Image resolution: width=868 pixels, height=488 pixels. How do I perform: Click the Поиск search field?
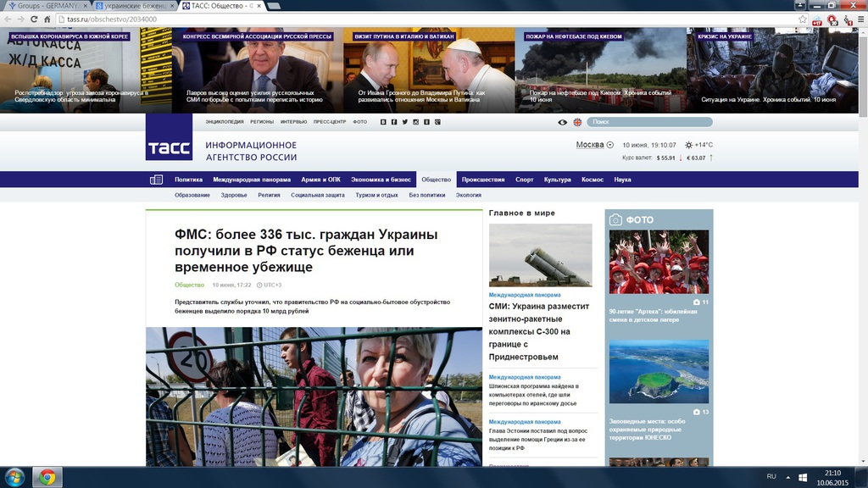(650, 122)
